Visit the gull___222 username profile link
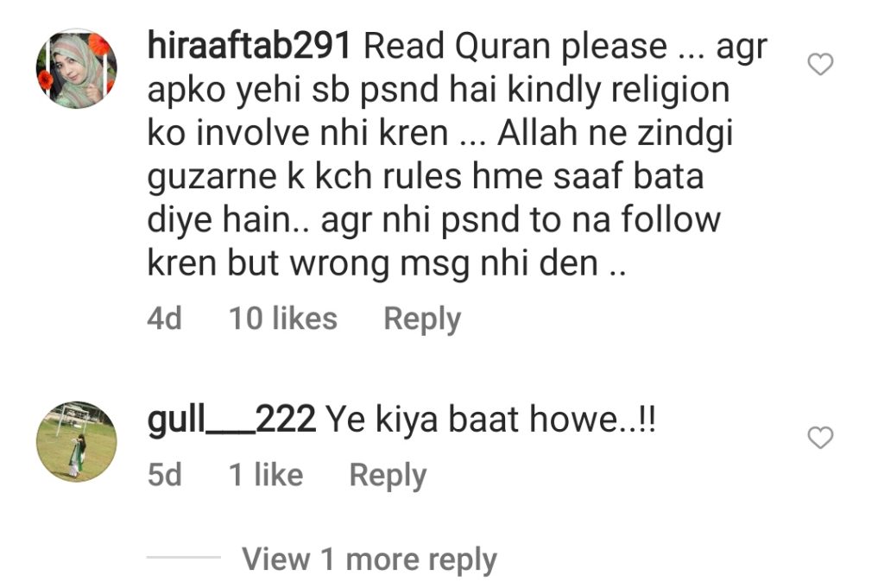This screenshot has width=884, height=588. coord(231,420)
